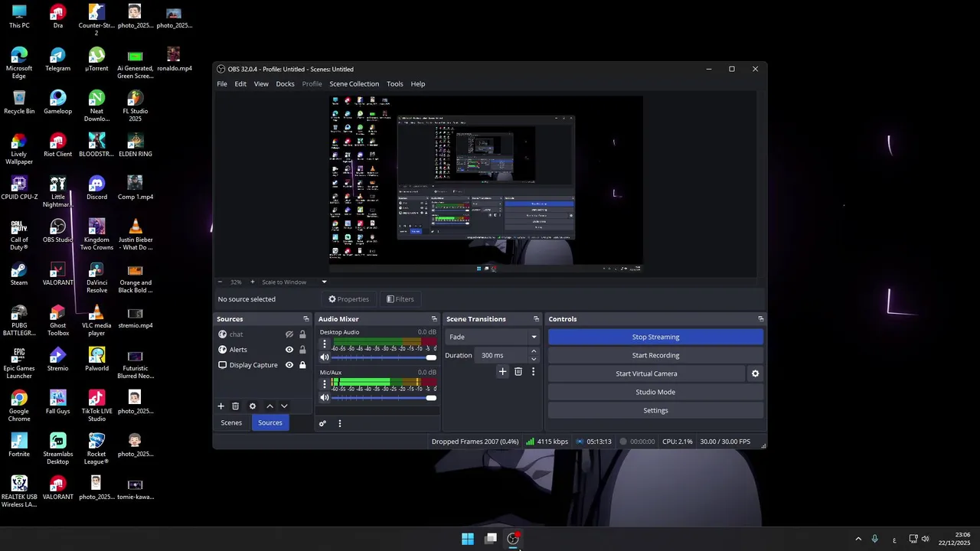Select the OBS Studio desktop icon
Screen dimensions: 980x551
[57, 230]
